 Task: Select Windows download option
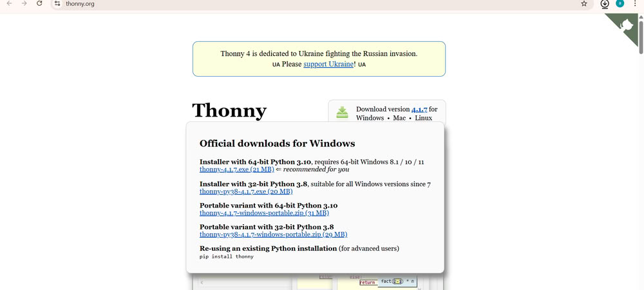point(370,118)
